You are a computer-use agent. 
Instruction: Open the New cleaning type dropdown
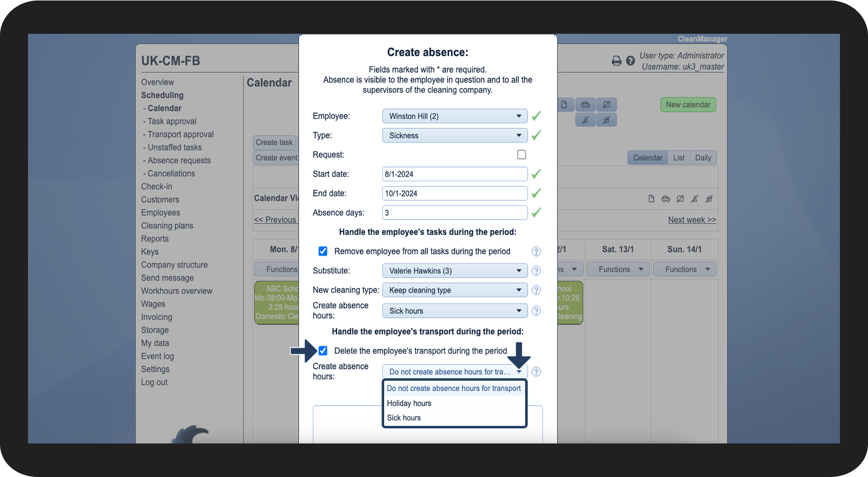coord(455,290)
